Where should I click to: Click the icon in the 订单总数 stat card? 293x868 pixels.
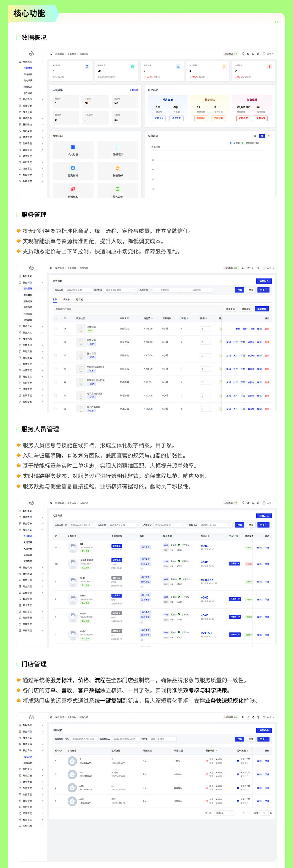click(x=133, y=66)
